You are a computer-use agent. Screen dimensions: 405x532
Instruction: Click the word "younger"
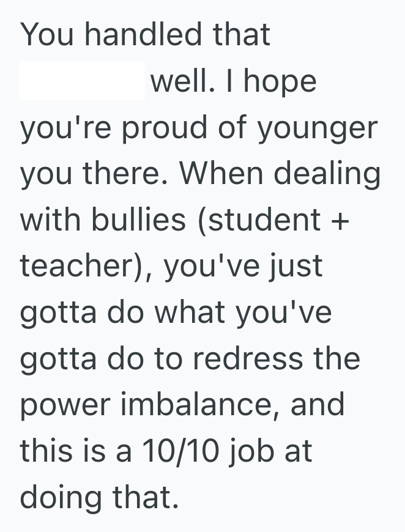[316, 128]
